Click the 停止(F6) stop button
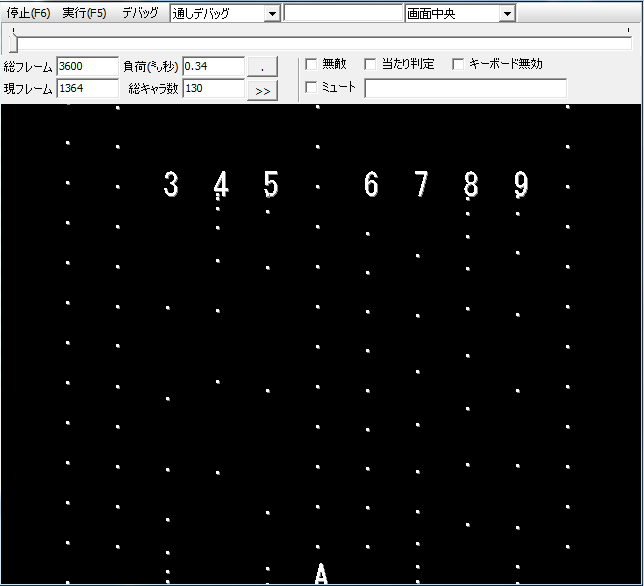Viewport: 644px width, 586px height. [x=28, y=13]
